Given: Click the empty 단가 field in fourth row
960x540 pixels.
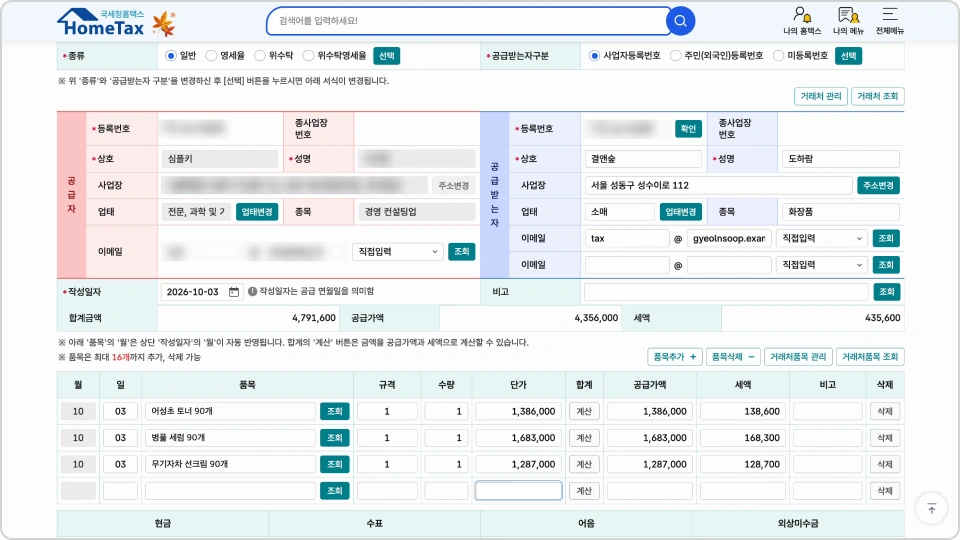Looking at the screenshot, I should pos(519,490).
